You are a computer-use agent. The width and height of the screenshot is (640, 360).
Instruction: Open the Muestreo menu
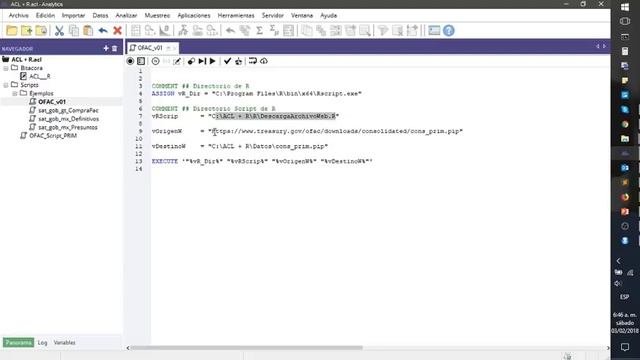[157, 16]
